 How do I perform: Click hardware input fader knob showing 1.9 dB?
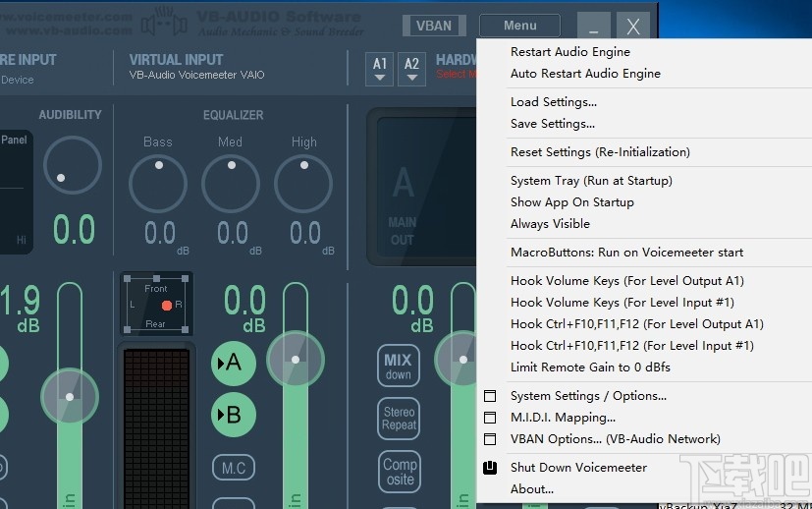pos(70,397)
